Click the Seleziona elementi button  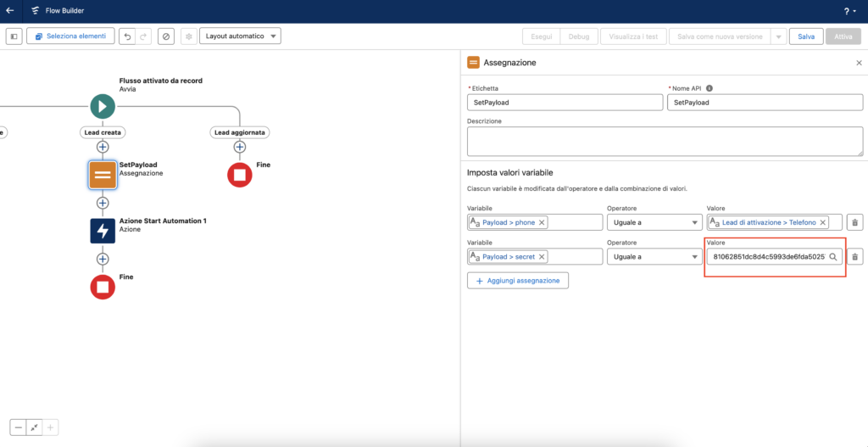point(70,36)
